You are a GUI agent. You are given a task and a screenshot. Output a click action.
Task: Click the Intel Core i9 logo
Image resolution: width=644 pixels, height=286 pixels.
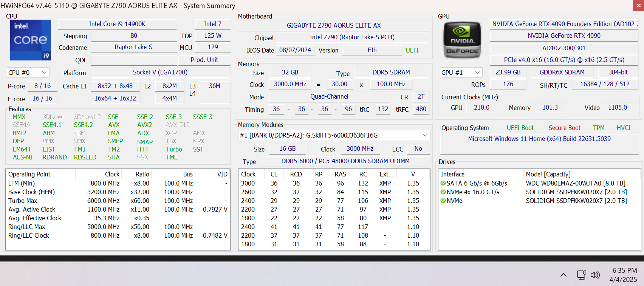(x=31, y=40)
